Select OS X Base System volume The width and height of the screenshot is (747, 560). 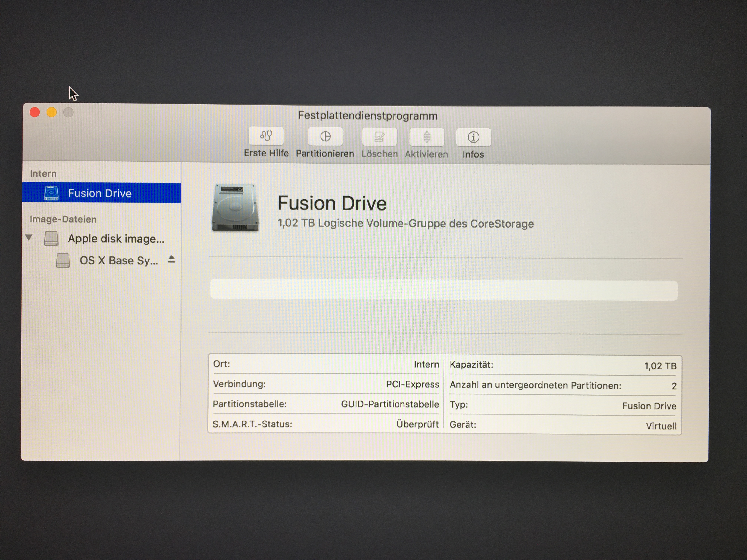click(x=119, y=261)
